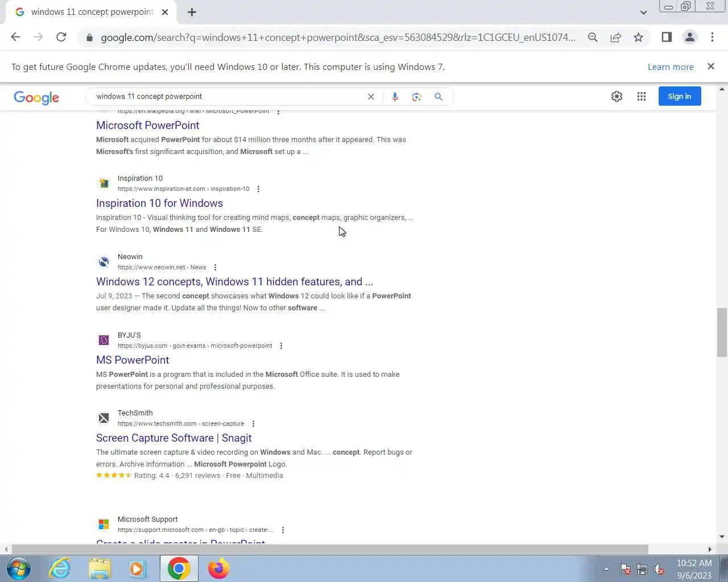Click the horizontal scrollbar thumb
The image size is (728, 582).
330,549
